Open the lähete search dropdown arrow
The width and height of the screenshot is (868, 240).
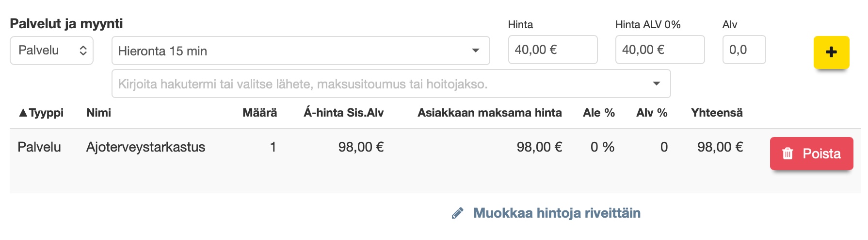click(656, 84)
